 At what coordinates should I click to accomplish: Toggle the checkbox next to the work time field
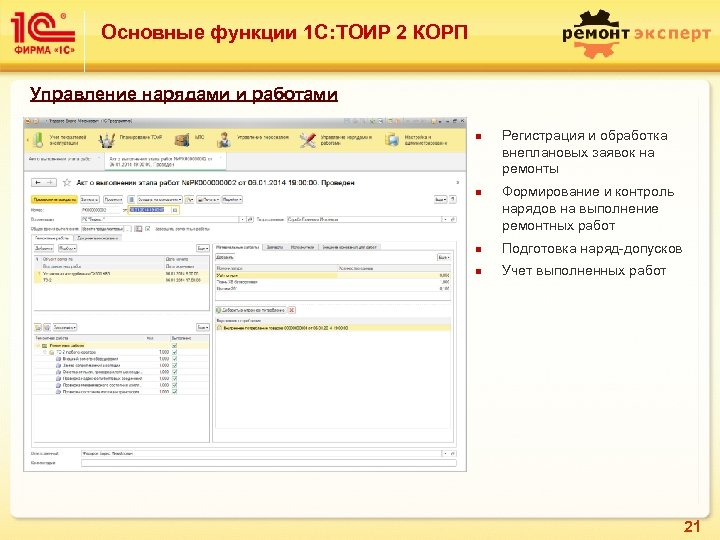(147, 229)
